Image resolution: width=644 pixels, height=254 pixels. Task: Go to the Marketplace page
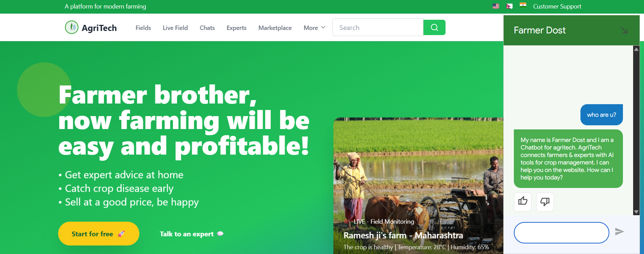[x=275, y=28]
